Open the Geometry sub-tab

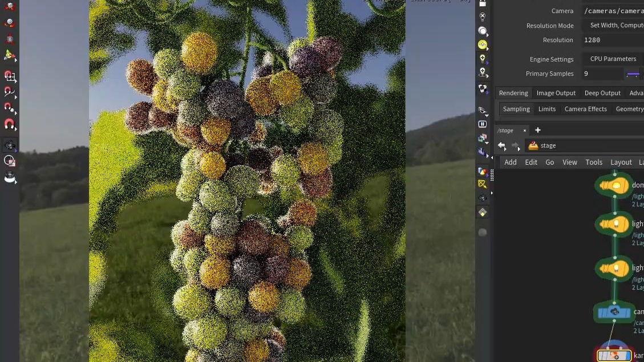tap(629, 109)
